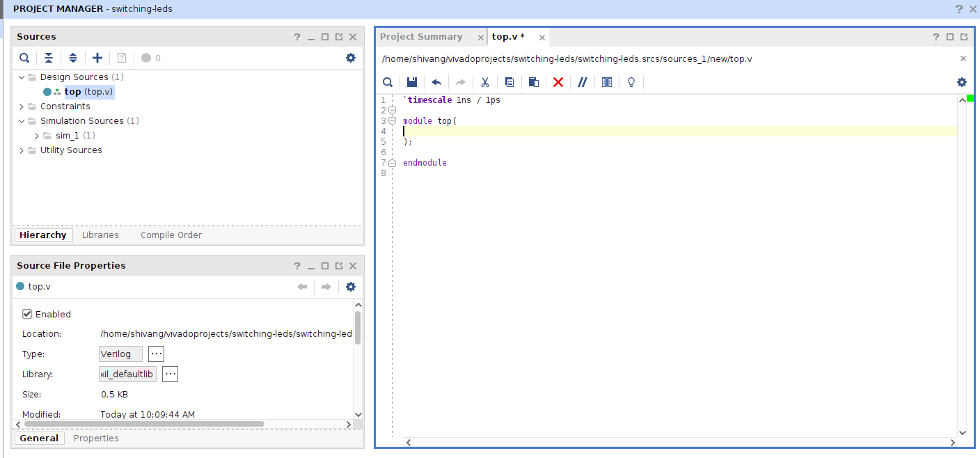Expand the Constraints folder

[x=22, y=106]
